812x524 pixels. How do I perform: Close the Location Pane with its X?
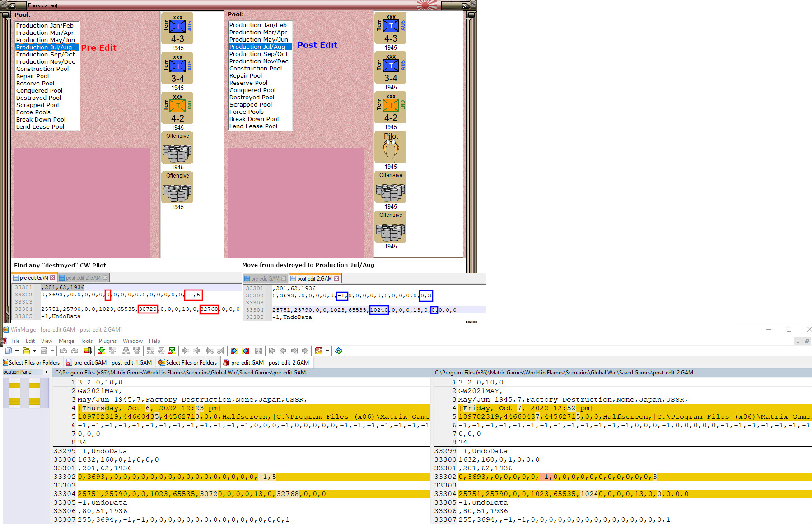click(x=46, y=372)
